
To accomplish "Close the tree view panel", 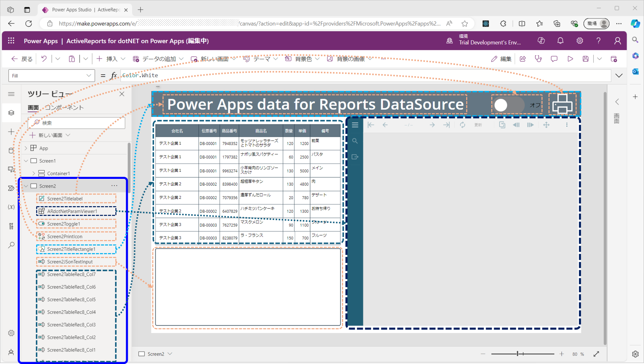I will pyautogui.click(x=122, y=94).
